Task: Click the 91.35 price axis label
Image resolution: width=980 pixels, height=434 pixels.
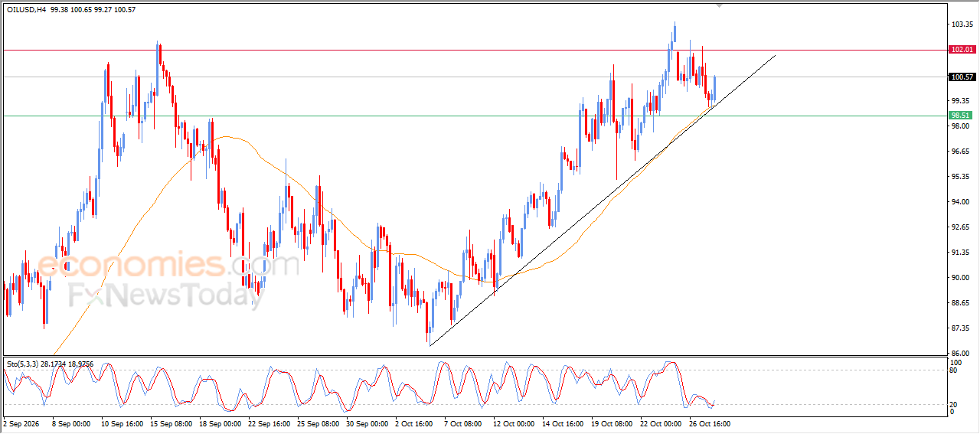Action: 962,252
